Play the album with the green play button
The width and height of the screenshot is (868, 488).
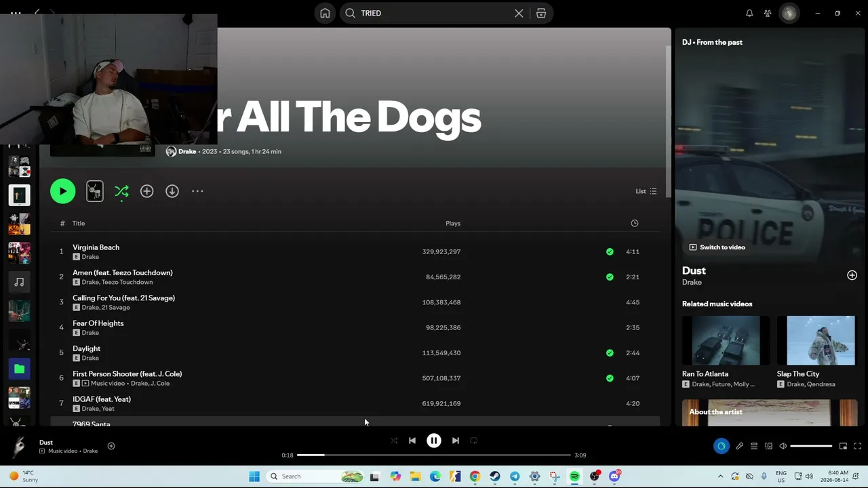pyautogui.click(x=62, y=191)
